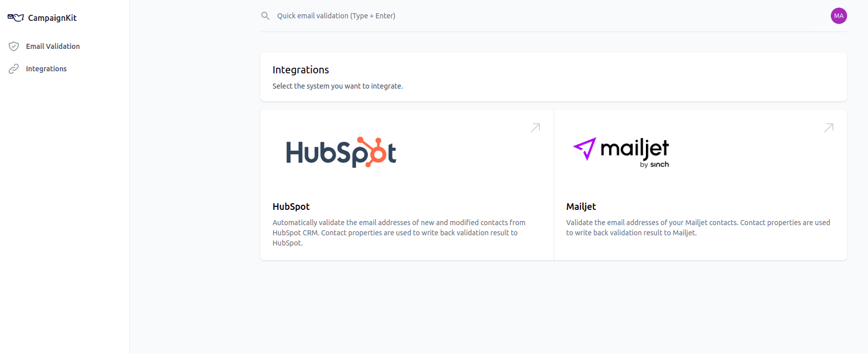Switch to the Integrations section
868x354 pixels.
(46, 68)
